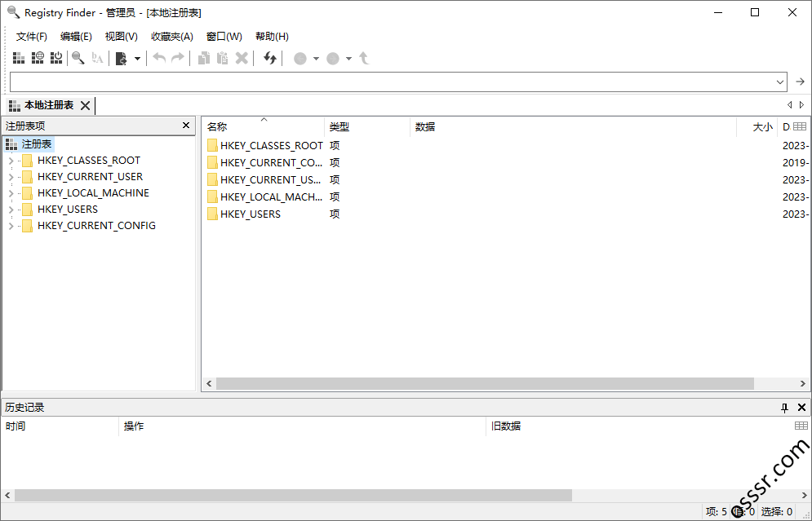Sort by the 大小 column header
The image size is (812, 521).
(757, 126)
